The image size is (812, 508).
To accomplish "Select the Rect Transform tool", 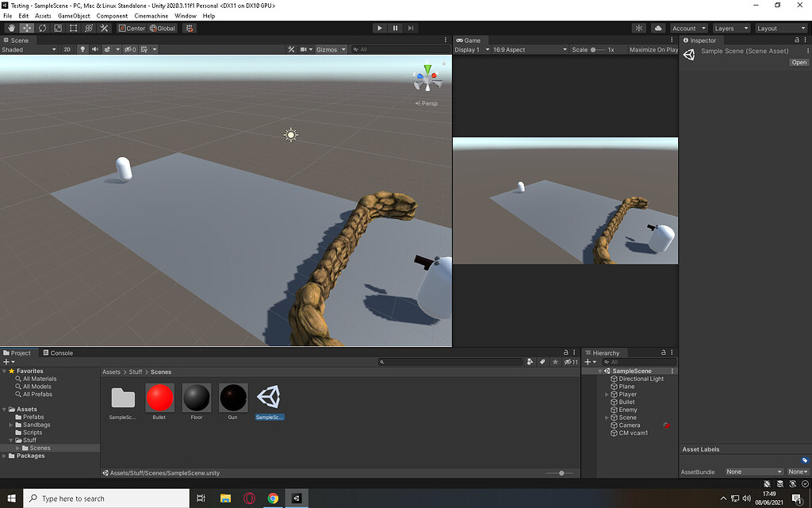I will 73,28.
